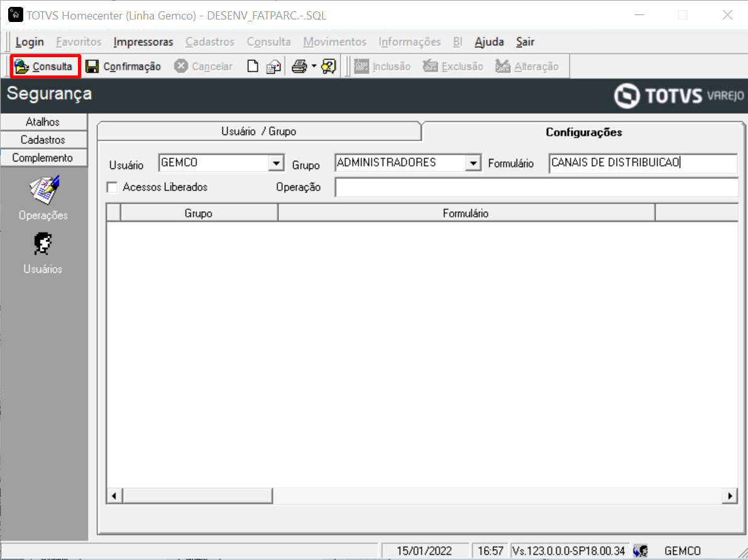Click the time 16:57 in status bar
This screenshot has height=560, width=748.
(490, 551)
